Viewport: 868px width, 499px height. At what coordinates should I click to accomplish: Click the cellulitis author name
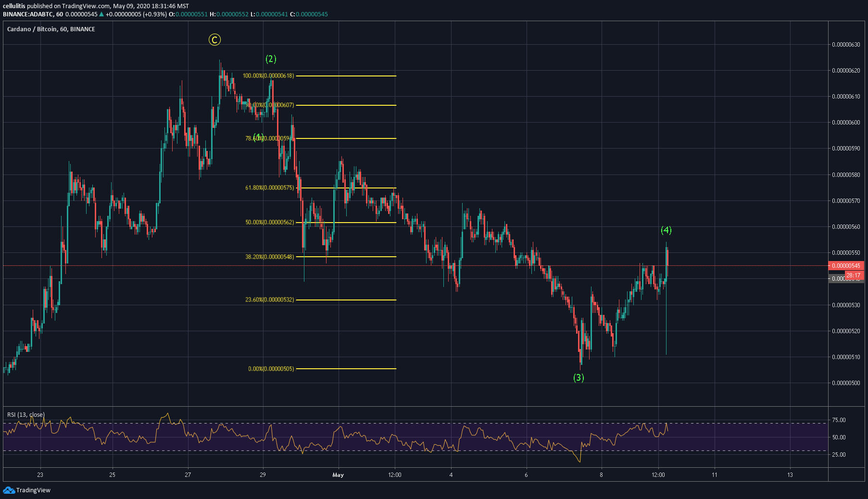[x=14, y=6]
